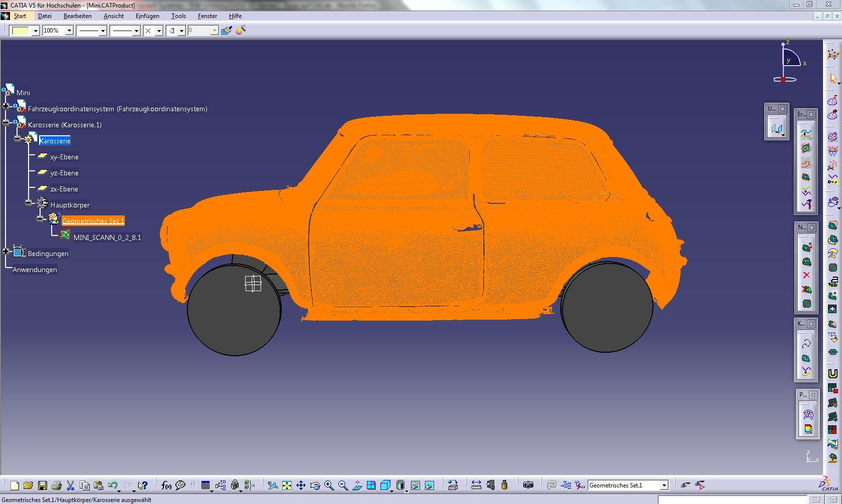Viewport: 842px width, 504px height.
Task: Click the Measure Inertia weight icon
Action: (x=504, y=485)
